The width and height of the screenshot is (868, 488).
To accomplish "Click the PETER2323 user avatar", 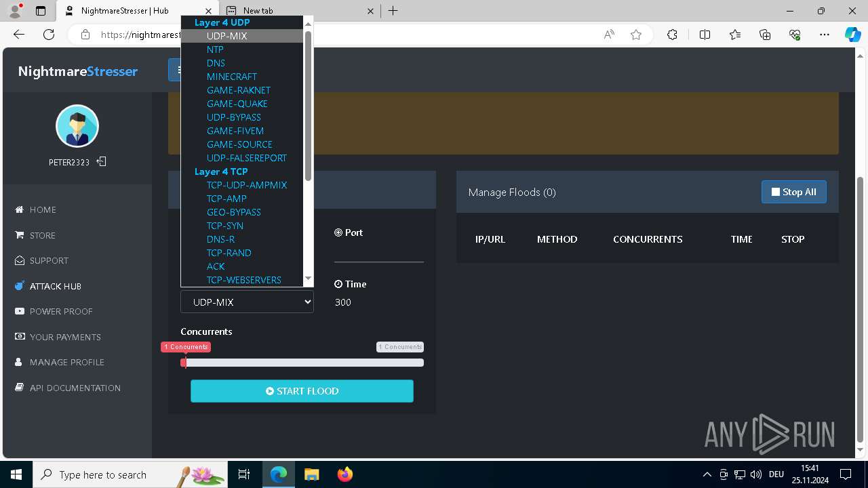I will point(77,126).
